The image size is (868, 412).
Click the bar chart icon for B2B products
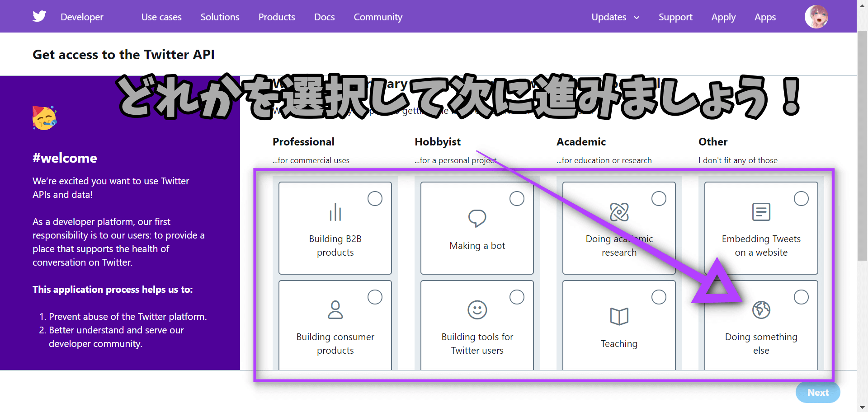click(x=335, y=212)
